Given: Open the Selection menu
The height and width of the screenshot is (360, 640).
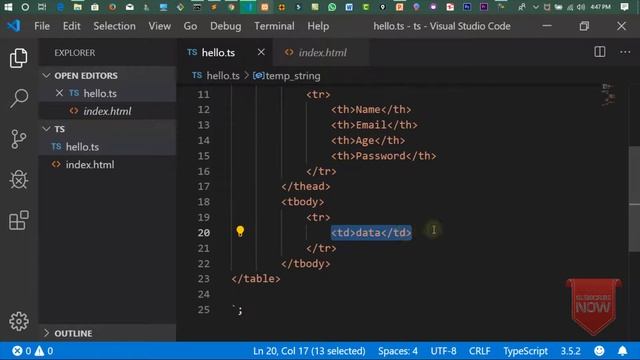Looking at the screenshot, I should [114, 26].
